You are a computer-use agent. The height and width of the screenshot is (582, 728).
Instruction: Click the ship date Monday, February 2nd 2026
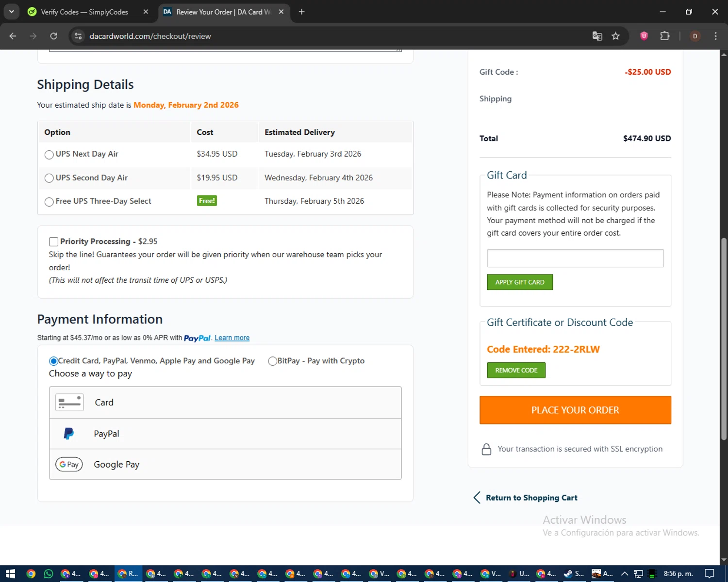point(186,105)
